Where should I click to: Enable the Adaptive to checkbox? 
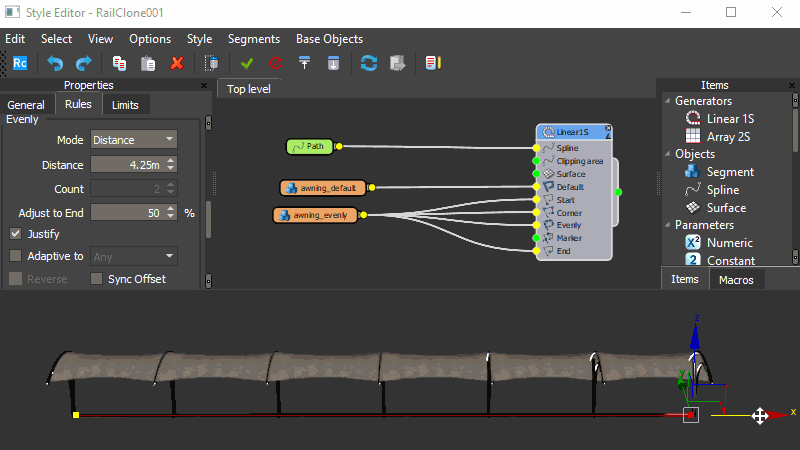[16, 256]
